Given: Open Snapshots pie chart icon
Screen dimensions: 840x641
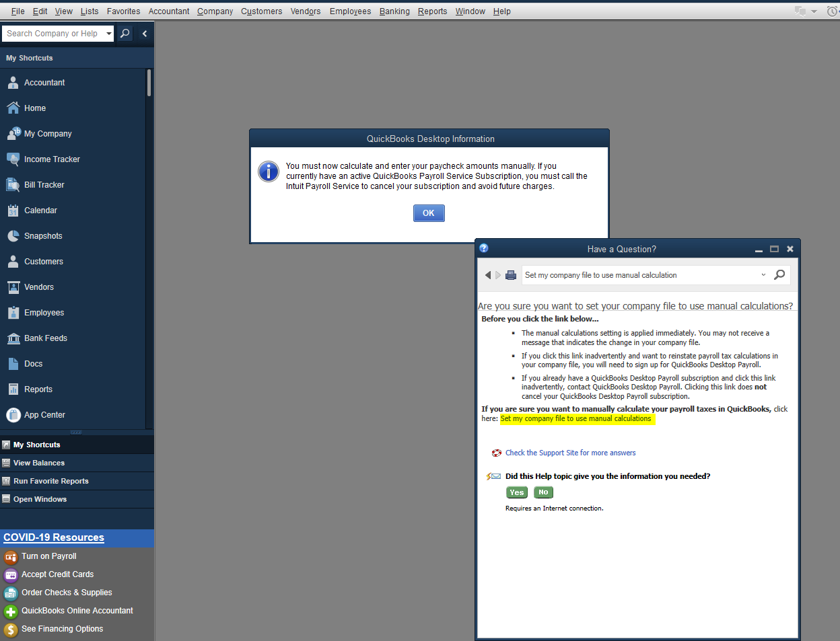Looking at the screenshot, I should point(13,236).
